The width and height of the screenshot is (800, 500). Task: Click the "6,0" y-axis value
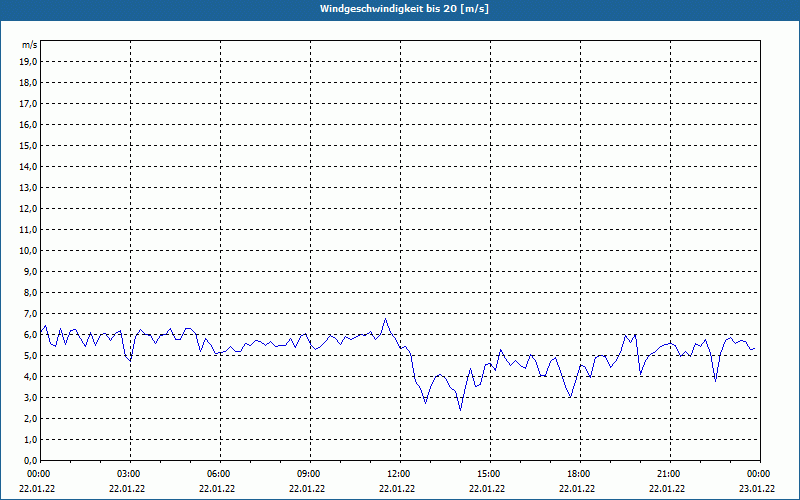pyautogui.click(x=30, y=335)
